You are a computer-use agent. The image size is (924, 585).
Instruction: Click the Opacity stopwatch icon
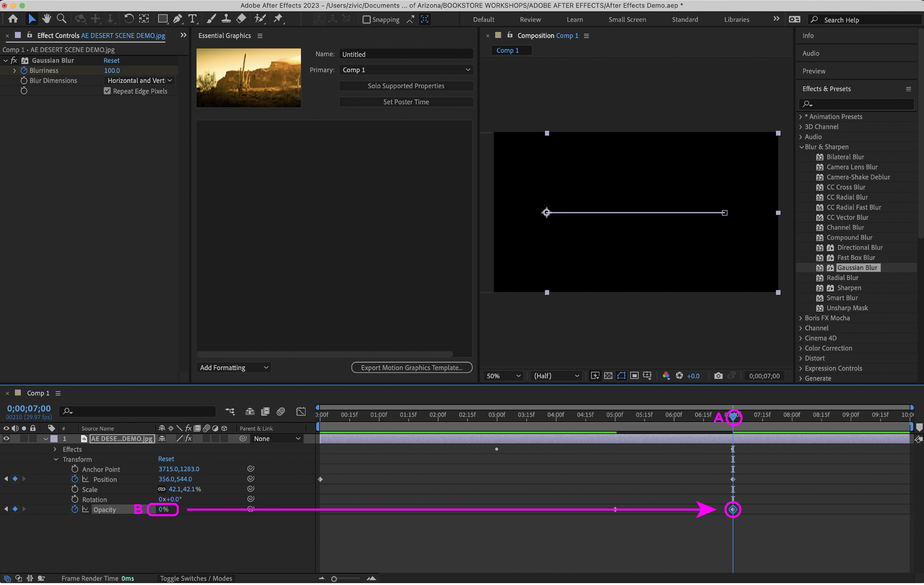[75, 509]
